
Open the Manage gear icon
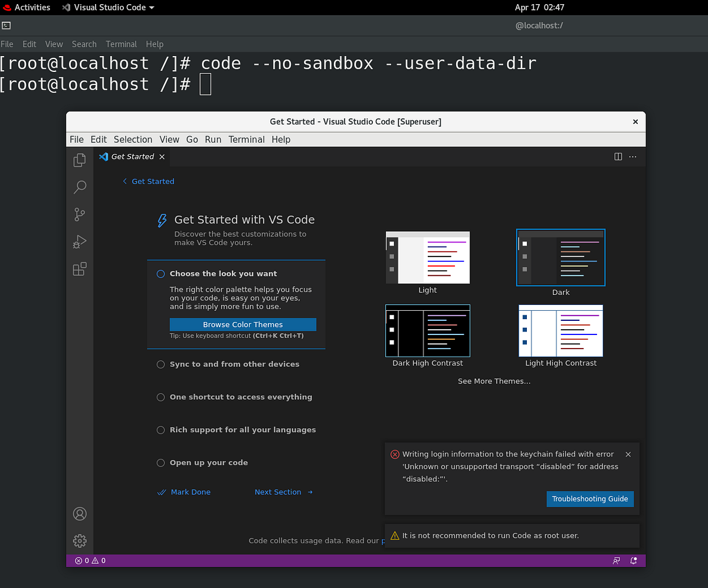pos(79,540)
